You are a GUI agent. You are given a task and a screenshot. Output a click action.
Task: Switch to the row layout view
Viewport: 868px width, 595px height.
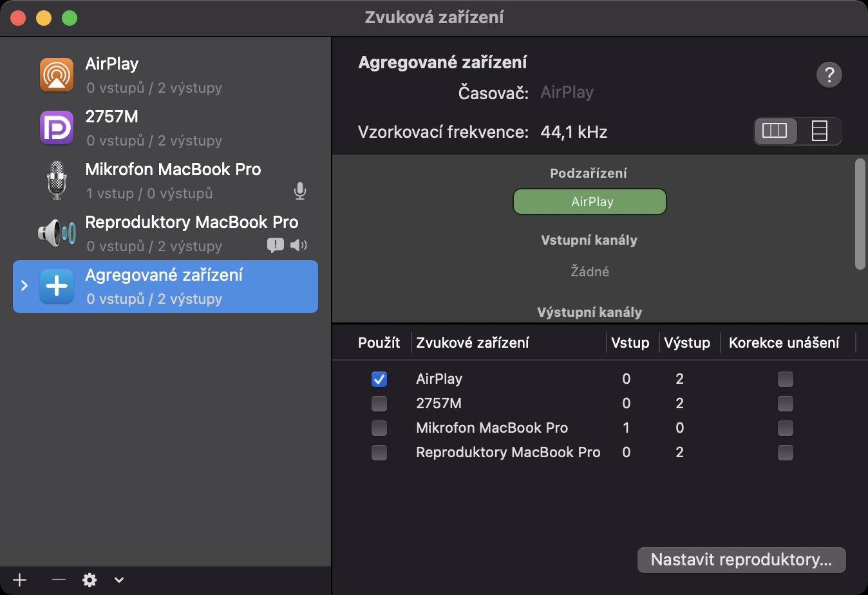click(819, 131)
